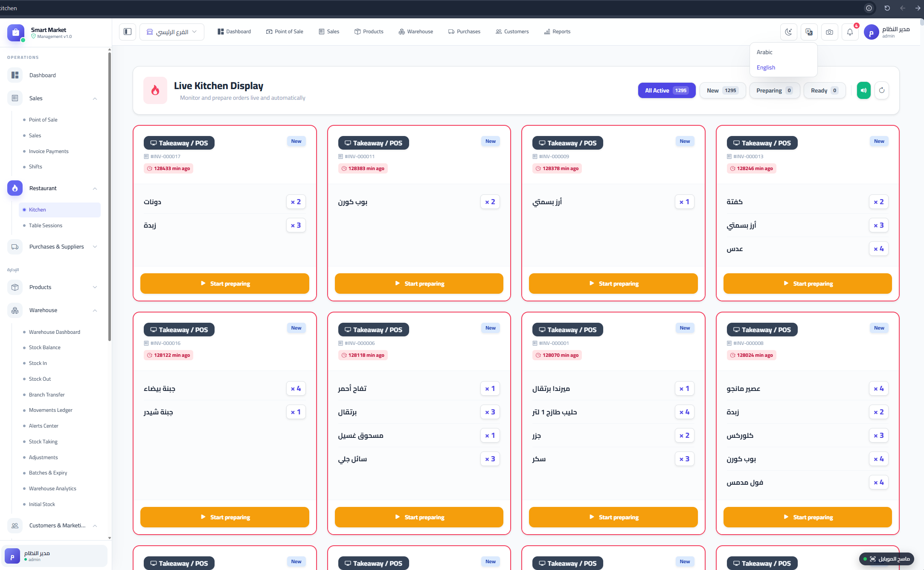Filter orders by Preparing status
Screen dimensions: 924x570
click(x=775, y=90)
